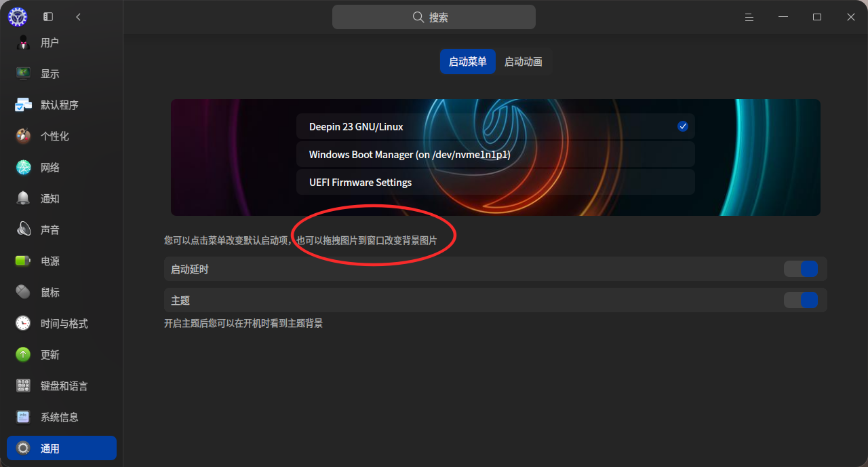Click the 通知 notification bell icon
The height and width of the screenshot is (467, 868).
[x=23, y=198]
